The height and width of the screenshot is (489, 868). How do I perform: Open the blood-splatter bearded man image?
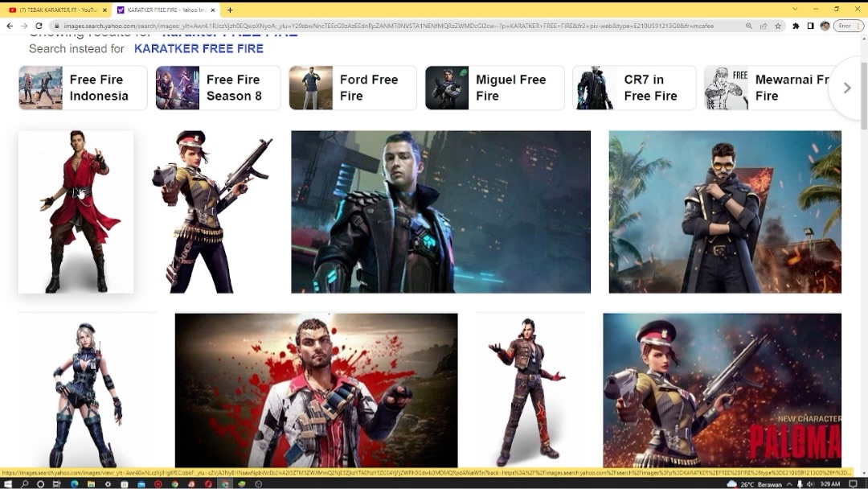click(x=316, y=390)
